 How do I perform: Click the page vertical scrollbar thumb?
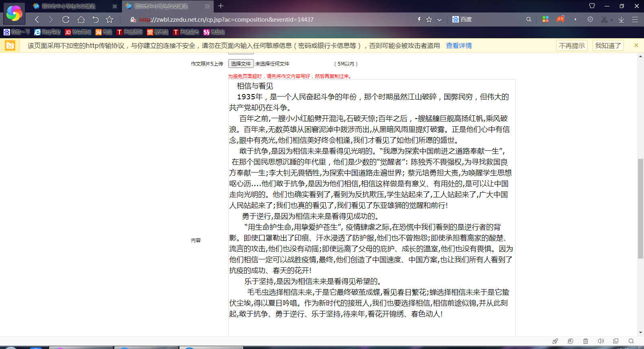(x=640, y=208)
